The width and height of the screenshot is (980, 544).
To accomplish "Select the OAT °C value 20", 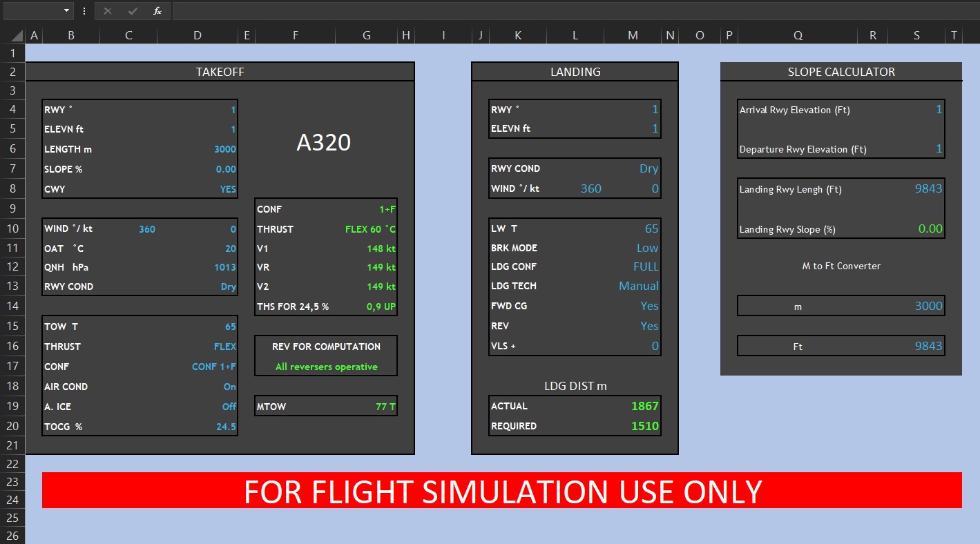I will click(231, 249).
